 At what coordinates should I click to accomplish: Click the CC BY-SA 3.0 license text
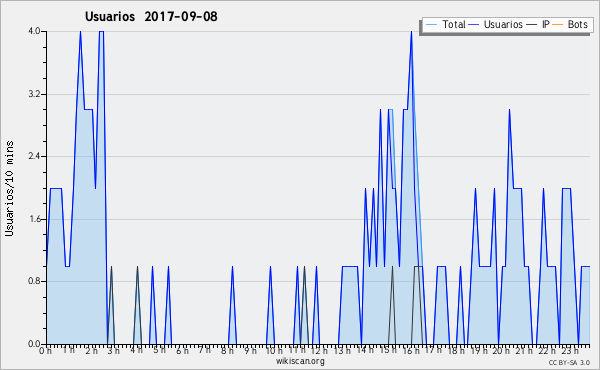point(569,362)
